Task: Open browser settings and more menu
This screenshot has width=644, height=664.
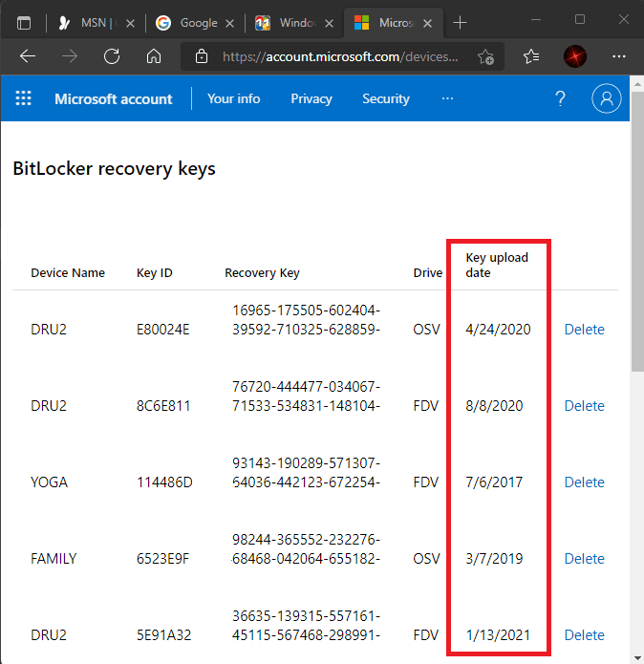Action: coord(619,56)
